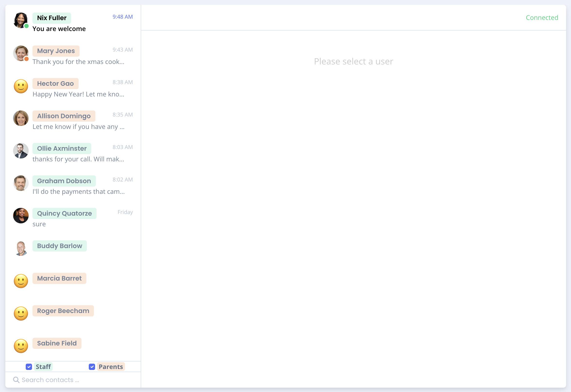Click Mary Jones's orange status dot

click(26, 59)
